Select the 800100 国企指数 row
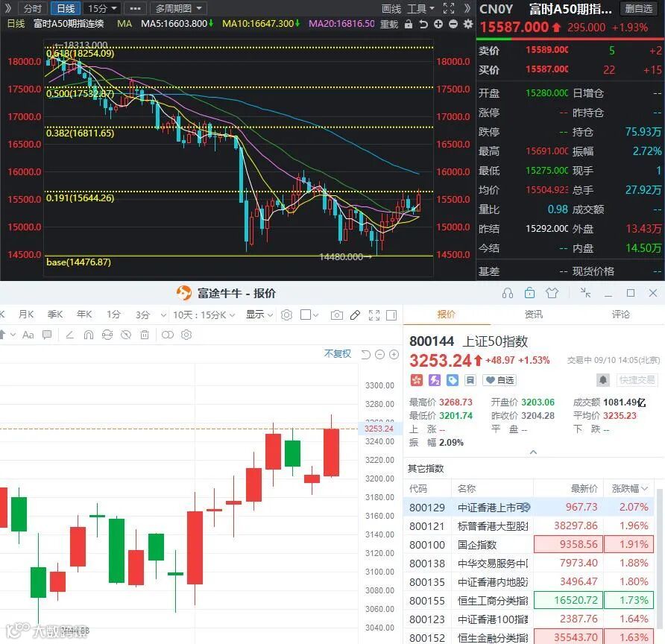665x644 pixels. click(x=529, y=544)
